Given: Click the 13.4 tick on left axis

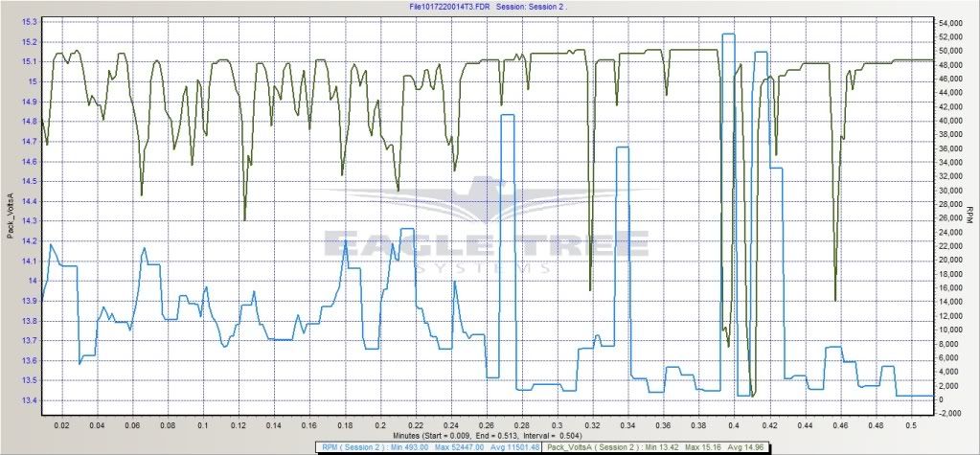Looking at the screenshot, I should click(x=29, y=400).
